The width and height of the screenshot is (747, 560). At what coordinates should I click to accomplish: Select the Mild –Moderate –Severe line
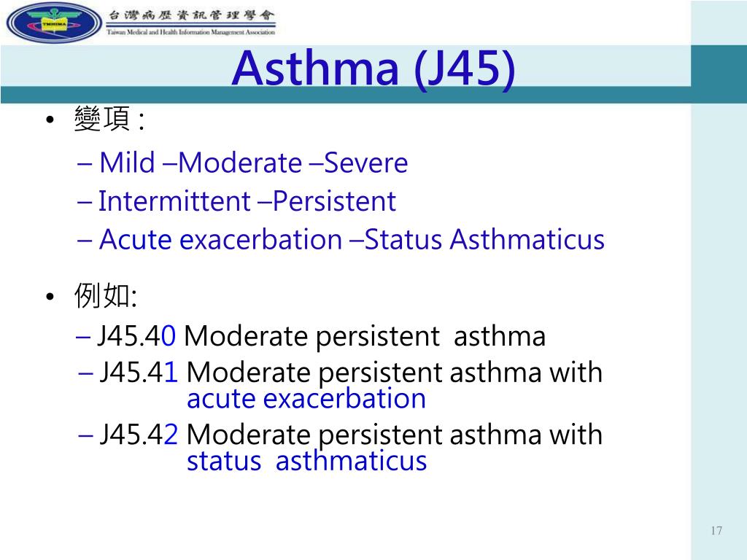242,163
